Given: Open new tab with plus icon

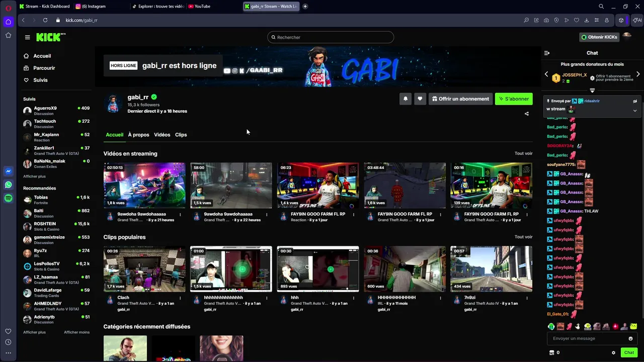Looking at the screenshot, I should pyautogui.click(x=305, y=7).
